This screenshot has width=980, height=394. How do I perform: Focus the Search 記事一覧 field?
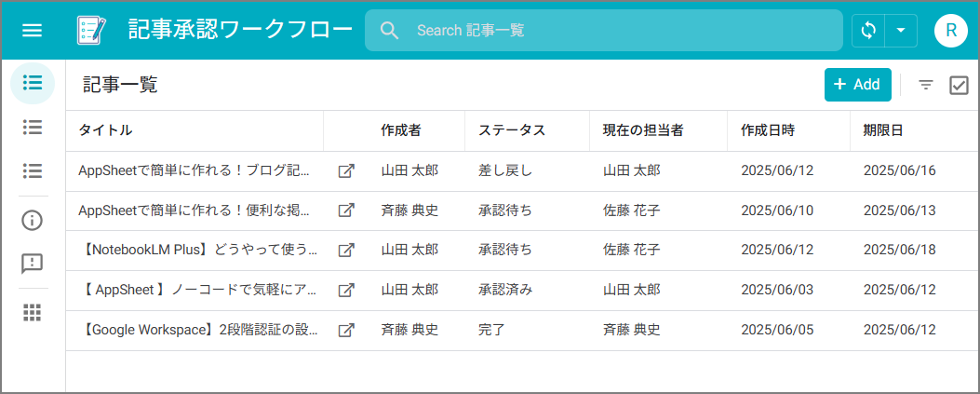pos(604,30)
